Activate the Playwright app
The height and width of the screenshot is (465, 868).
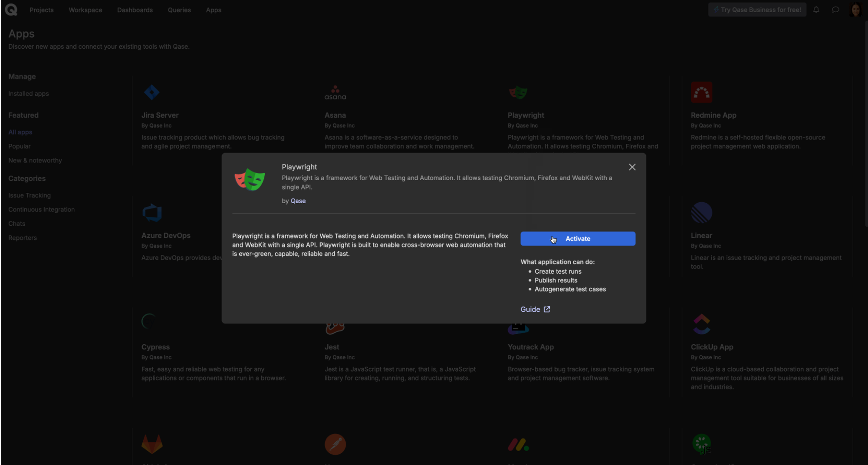[x=578, y=239]
